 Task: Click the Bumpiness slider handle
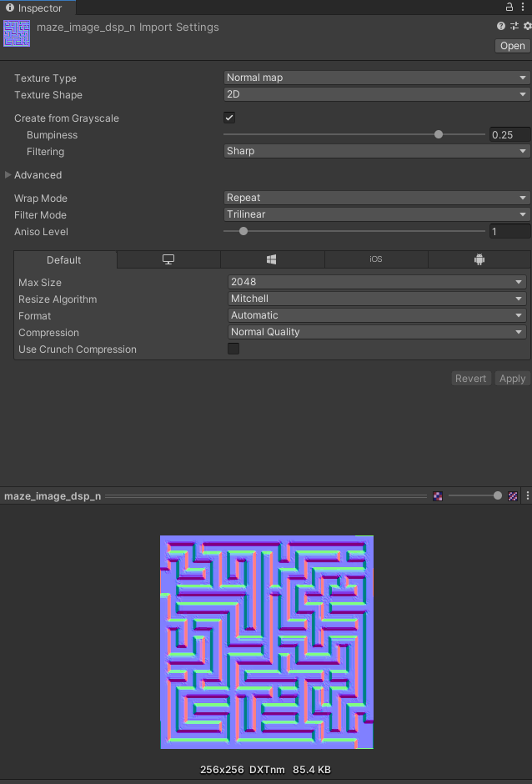click(x=439, y=135)
